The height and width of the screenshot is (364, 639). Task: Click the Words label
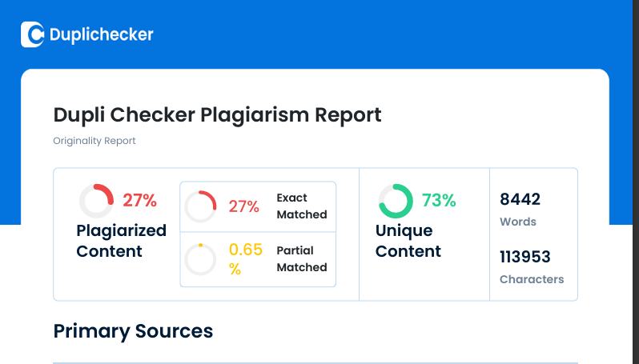[517, 222]
